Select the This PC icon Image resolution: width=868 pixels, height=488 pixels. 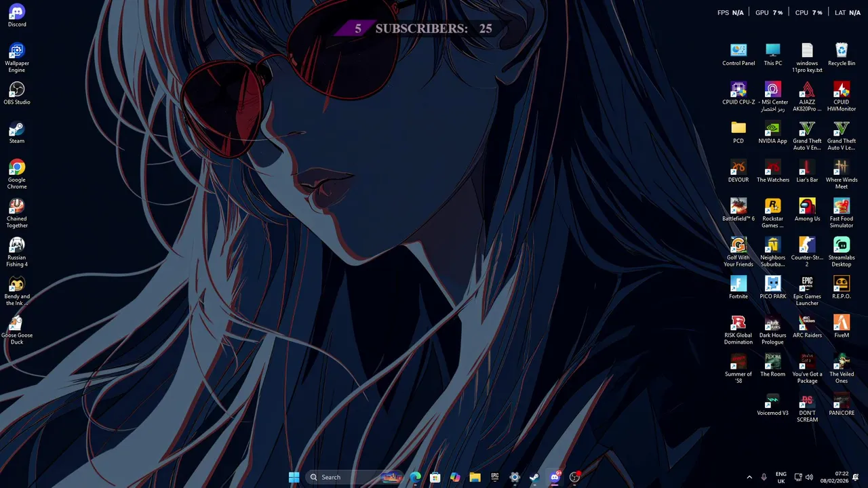click(773, 54)
